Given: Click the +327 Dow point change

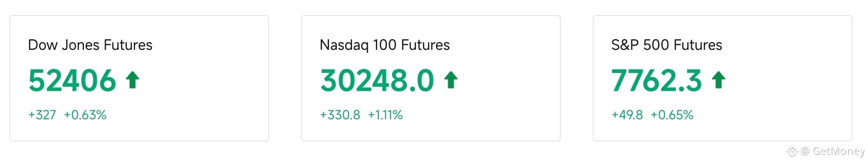Looking at the screenshot, I should [42, 115].
